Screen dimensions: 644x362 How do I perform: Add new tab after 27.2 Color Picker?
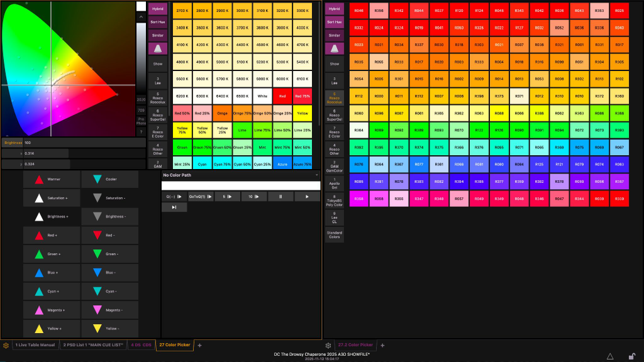pyautogui.click(x=382, y=346)
